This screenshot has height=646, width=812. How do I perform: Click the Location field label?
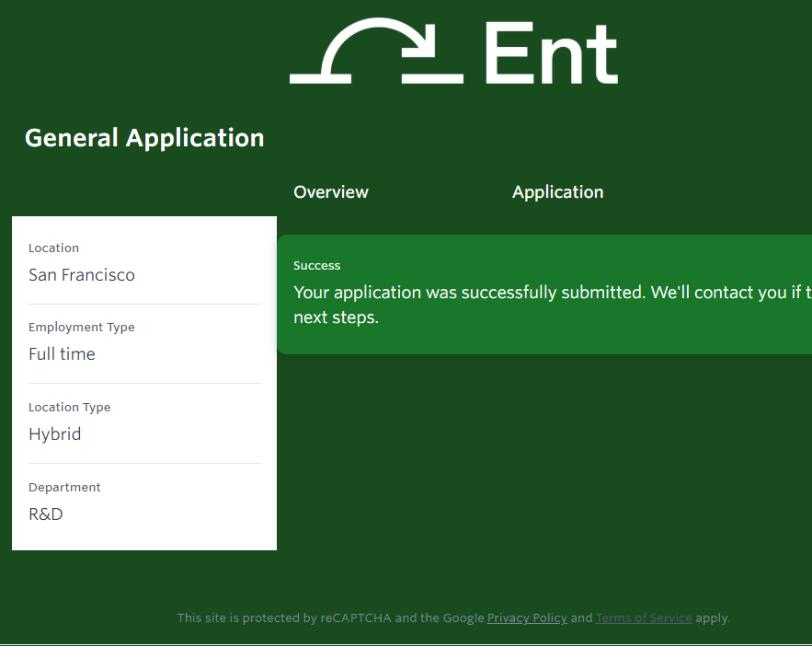coord(53,248)
